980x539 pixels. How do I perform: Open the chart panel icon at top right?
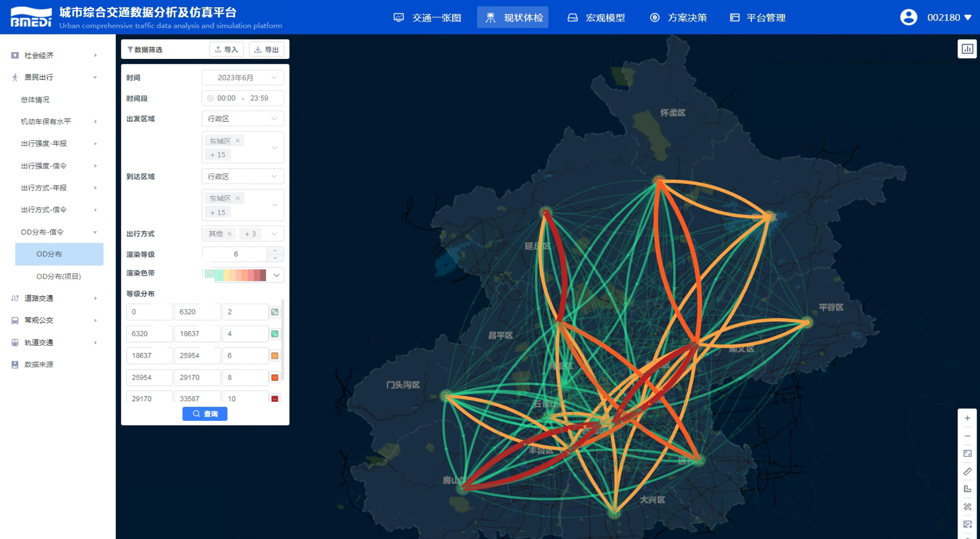tap(967, 49)
